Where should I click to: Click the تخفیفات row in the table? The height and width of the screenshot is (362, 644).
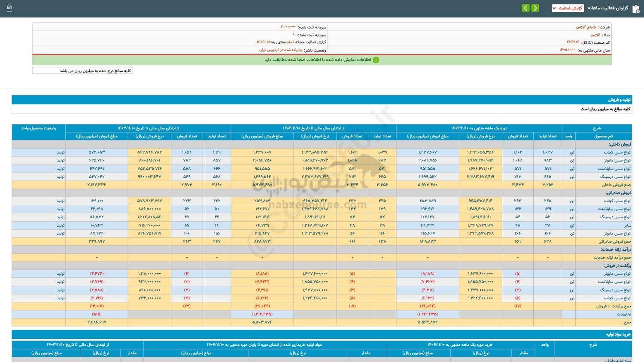616,314
